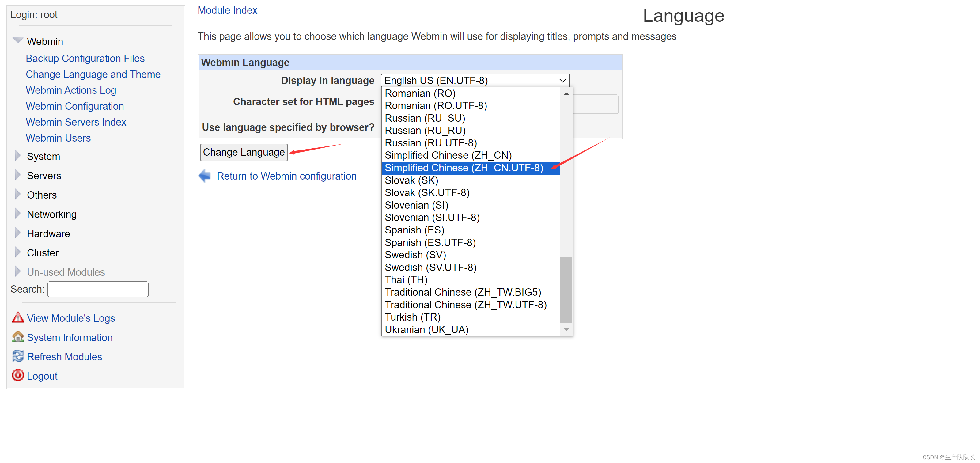This screenshot has width=980, height=463.
Task: Go to Webmin Configuration in sidebar
Action: click(x=74, y=106)
